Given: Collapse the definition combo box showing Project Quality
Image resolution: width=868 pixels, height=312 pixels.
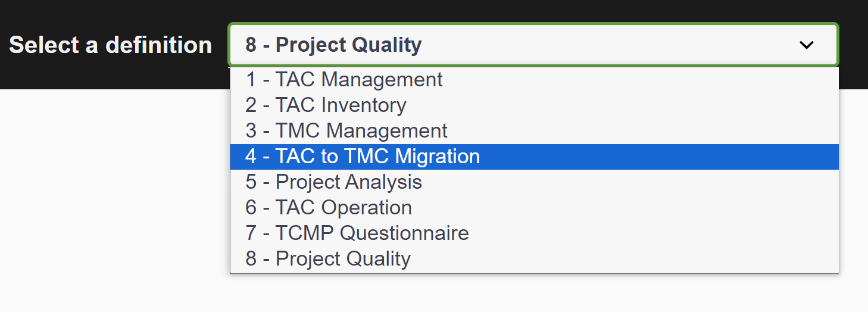Looking at the screenshot, I should click(532, 45).
